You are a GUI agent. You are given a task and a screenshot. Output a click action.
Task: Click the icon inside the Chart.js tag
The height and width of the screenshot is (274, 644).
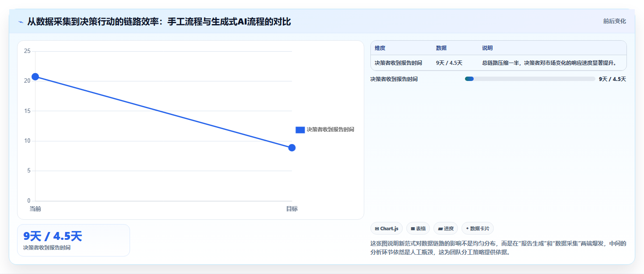[377, 229]
